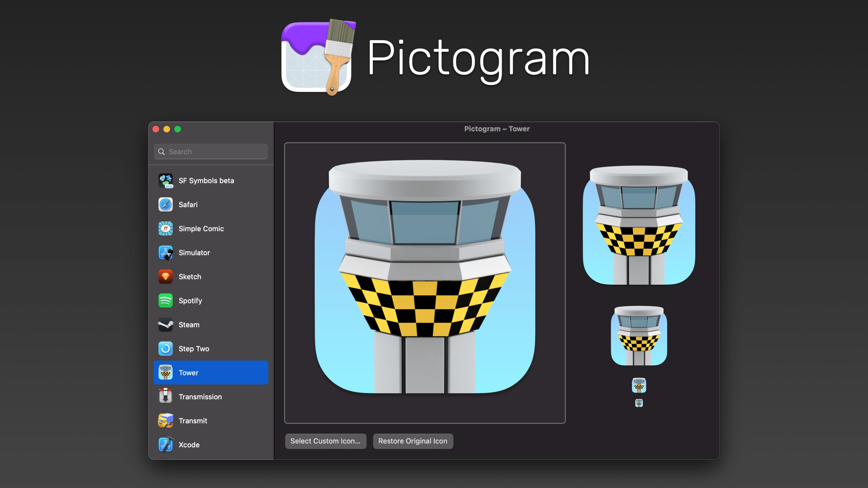
Task: Pick the "Simulator" name in the sidebar
Action: [194, 253]
